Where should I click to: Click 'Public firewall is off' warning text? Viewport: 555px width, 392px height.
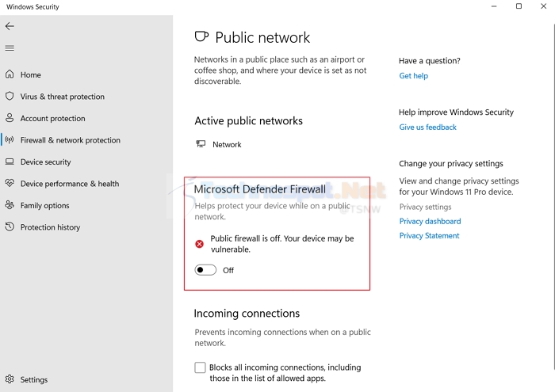click(282, 244)
